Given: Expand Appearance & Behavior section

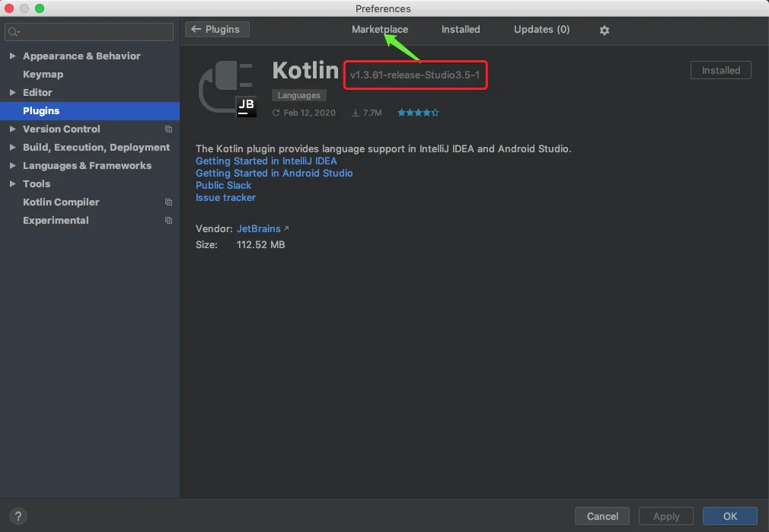Looking at the screenshot, I should [x=12, y=56].
